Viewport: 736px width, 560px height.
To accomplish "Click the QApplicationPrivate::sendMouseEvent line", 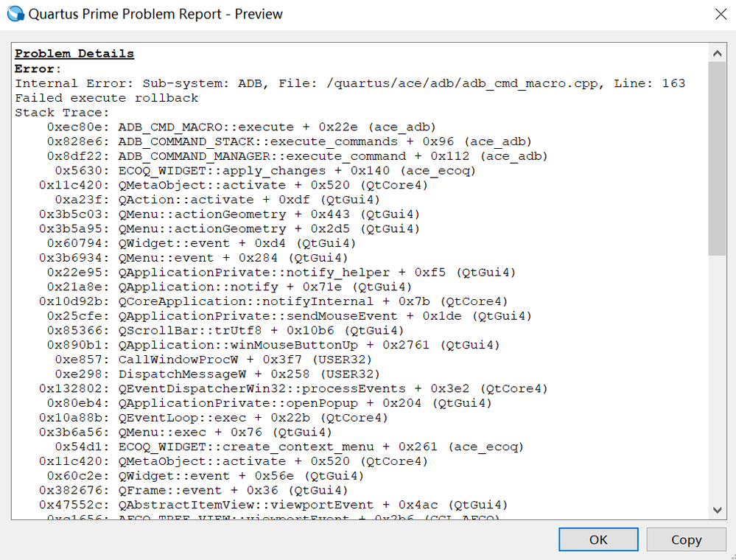I will click(x=289, y=316).
